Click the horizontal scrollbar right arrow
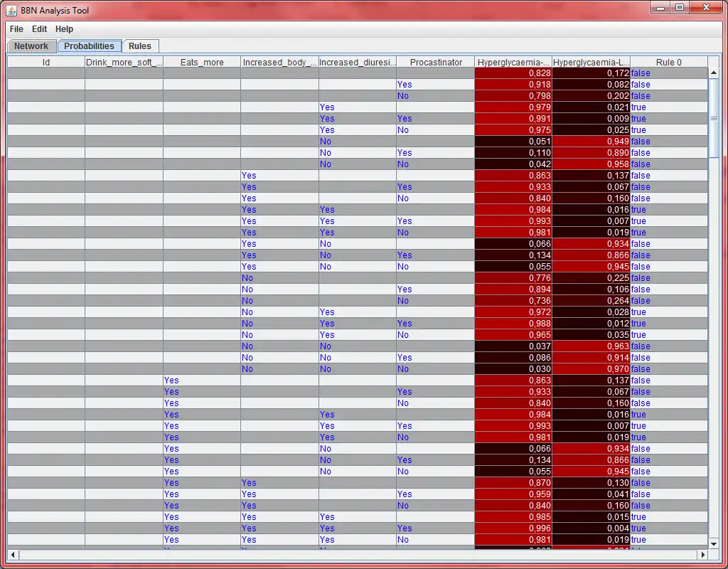This screenshot has width=728, height=569. coord(703,555)
